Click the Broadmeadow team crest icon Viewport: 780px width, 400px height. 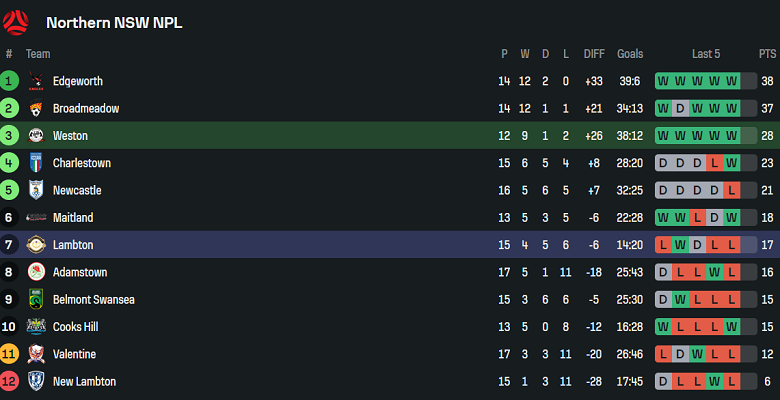[x=36, y=109]
